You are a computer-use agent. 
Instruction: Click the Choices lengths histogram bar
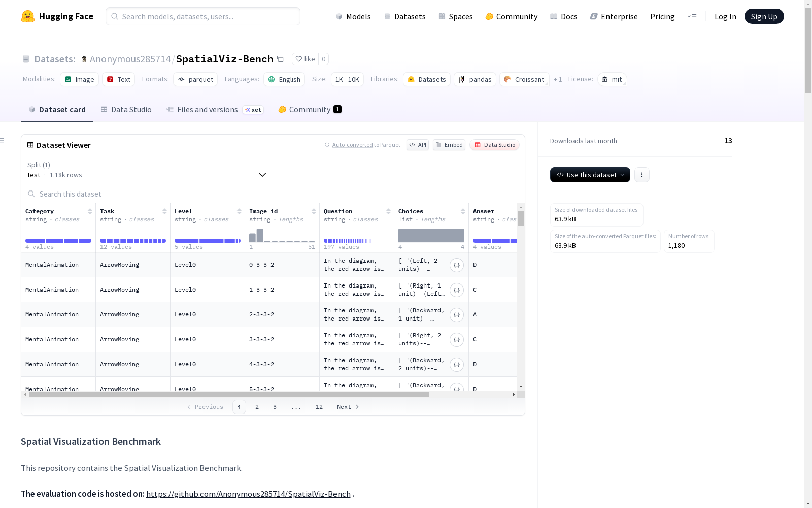click(x=431, y=235)
